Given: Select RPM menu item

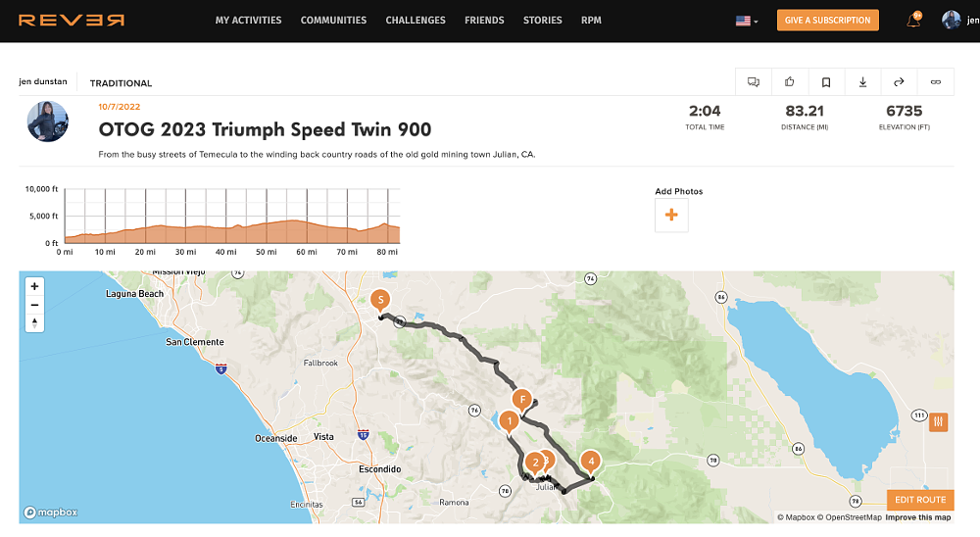Looking at the screenshot, I should 591,20.
